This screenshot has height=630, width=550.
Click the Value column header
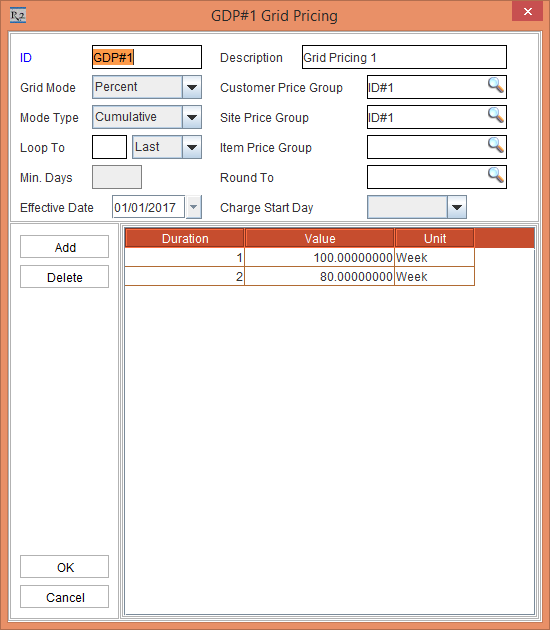[320, 238]
